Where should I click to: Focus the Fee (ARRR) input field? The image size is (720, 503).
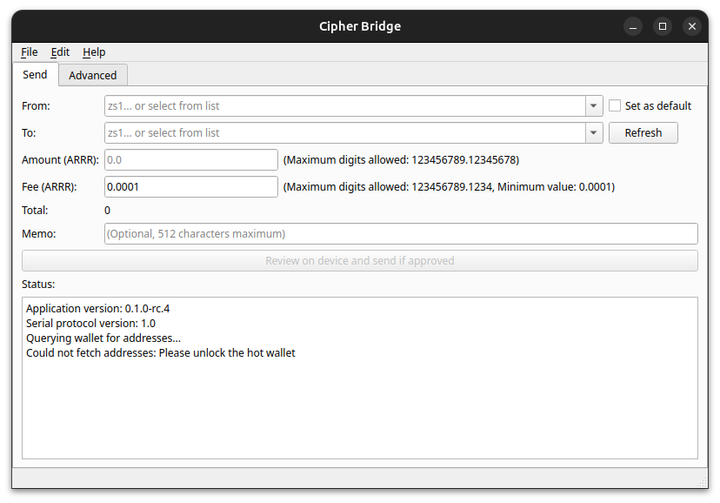pos(190,187)
